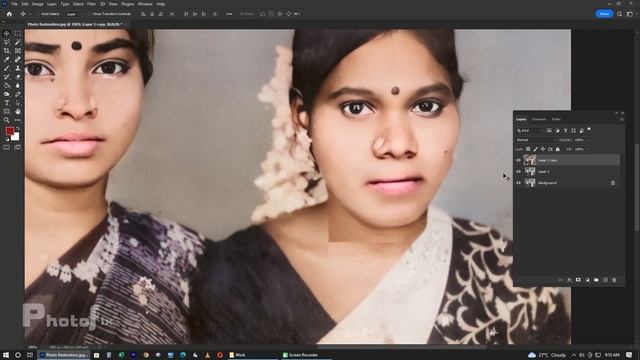Select the Eraser tool
The image size is (640, 360).
(18, 77)
